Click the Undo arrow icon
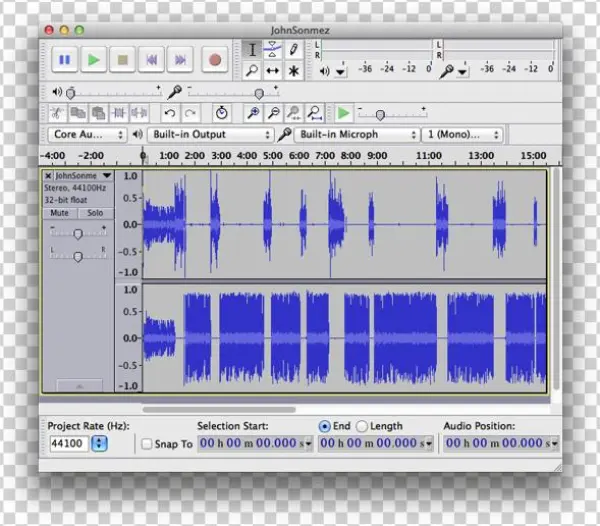This screenshot has width=600, height=526. pyautogui.click(x=170, y=113)
